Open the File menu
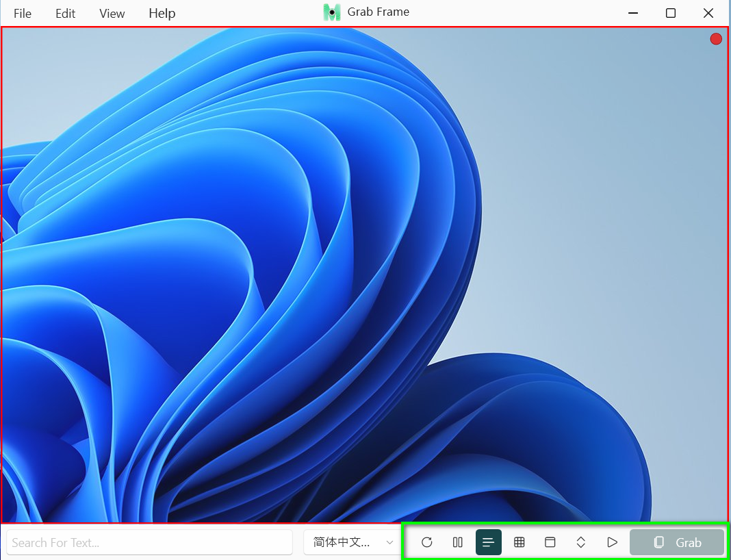The image size is (731, 560). pyautogui.click(x=23, y=14)
